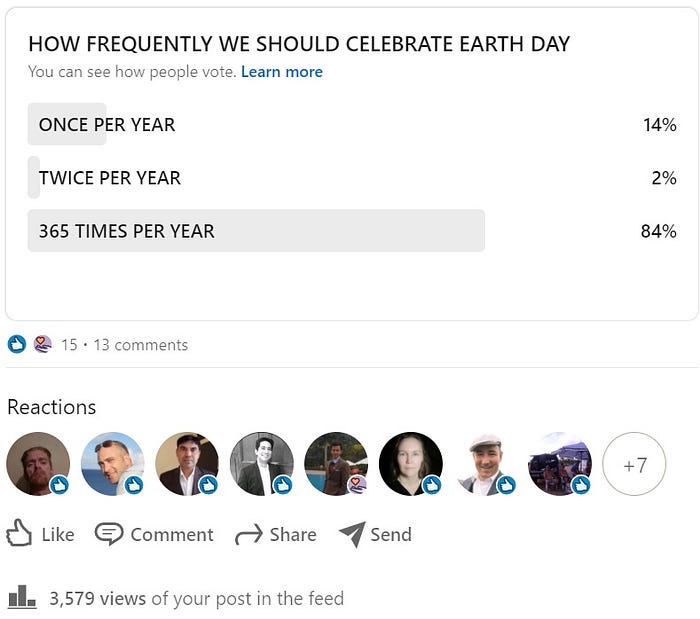This screenshot has width=700, height=619.
Task: Open the dark-haired woman's reactor profile photo
Action: 410,464
